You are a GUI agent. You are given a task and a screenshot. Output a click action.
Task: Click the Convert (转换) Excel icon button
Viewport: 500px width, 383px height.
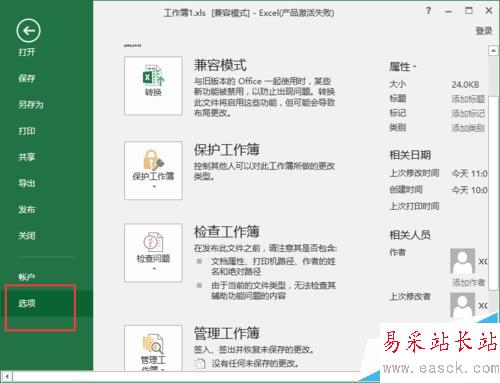coord(153,86)
